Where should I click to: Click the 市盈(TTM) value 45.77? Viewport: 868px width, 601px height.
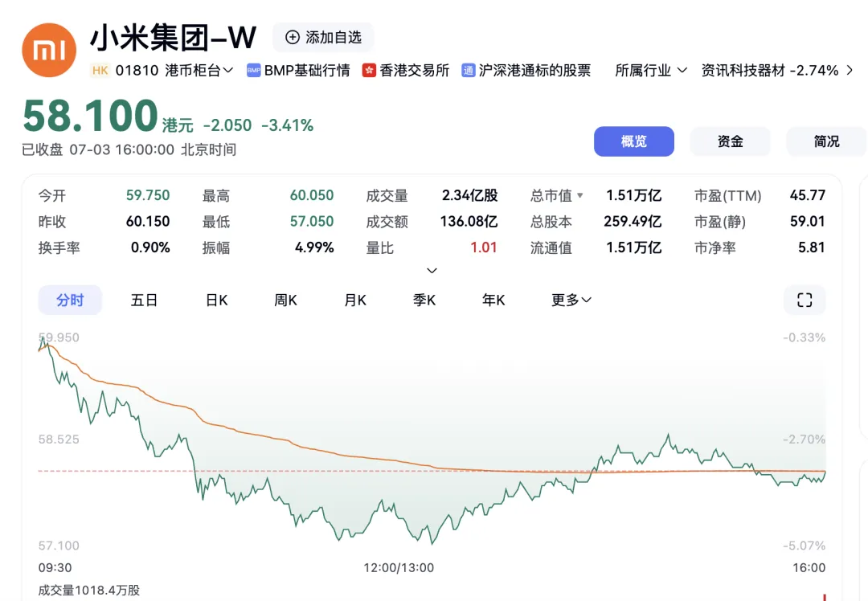click(808, 195)
